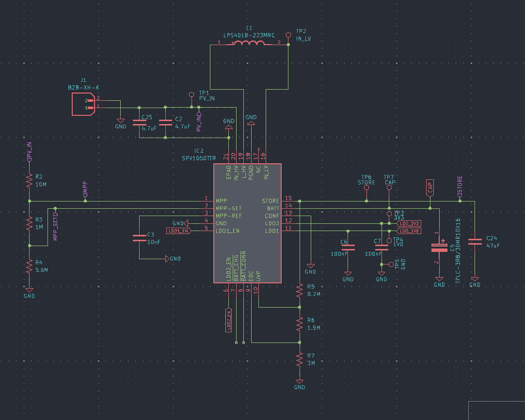The height and width of the screenshot is (420, 525).
Task: Click the TP5 test point circle
Action: [x=391, y=265]
